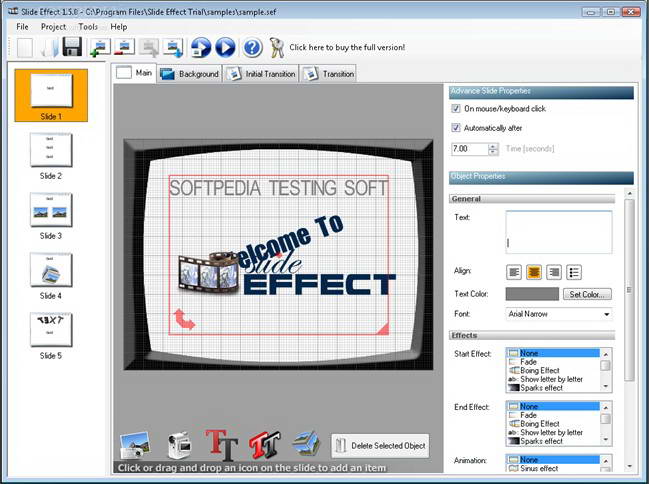This screenshot has width=649, height=484.
Task: Click the grey Text Color swatch
Action: [x=532, y=294]
